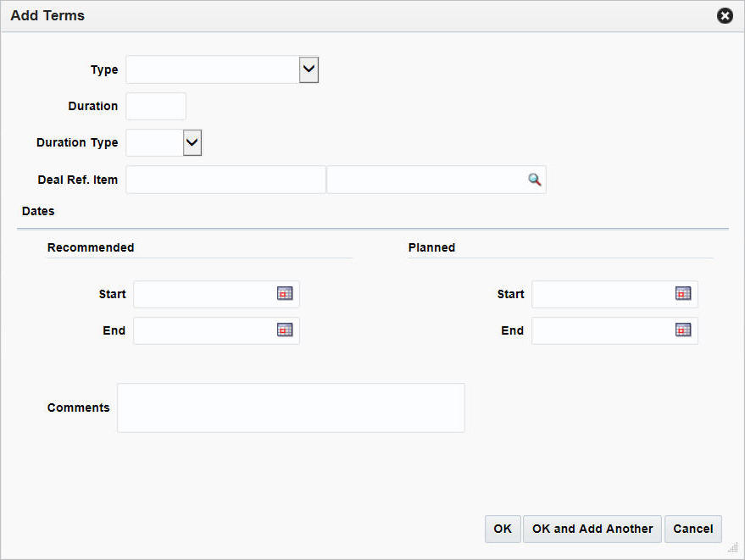The width and height of the screenshot is (745, 560).
Task: Open the search lookup for Deal Ref. Item
Action: (534, 179)
